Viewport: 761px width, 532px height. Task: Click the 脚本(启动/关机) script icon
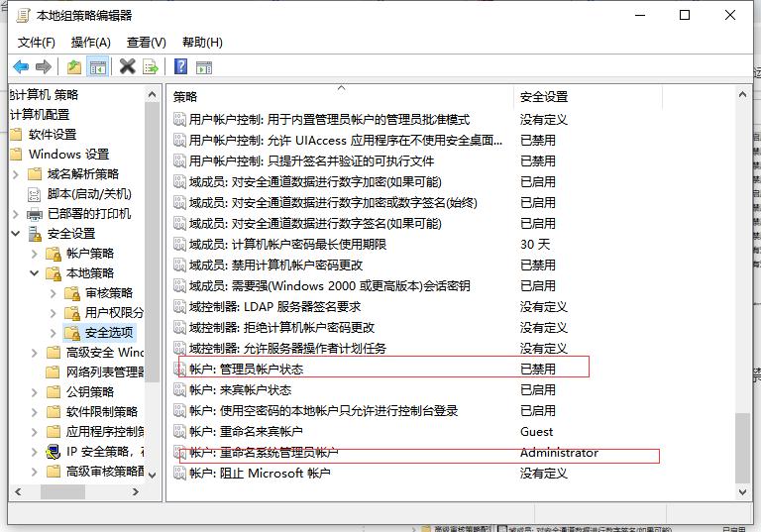[35, 194]
